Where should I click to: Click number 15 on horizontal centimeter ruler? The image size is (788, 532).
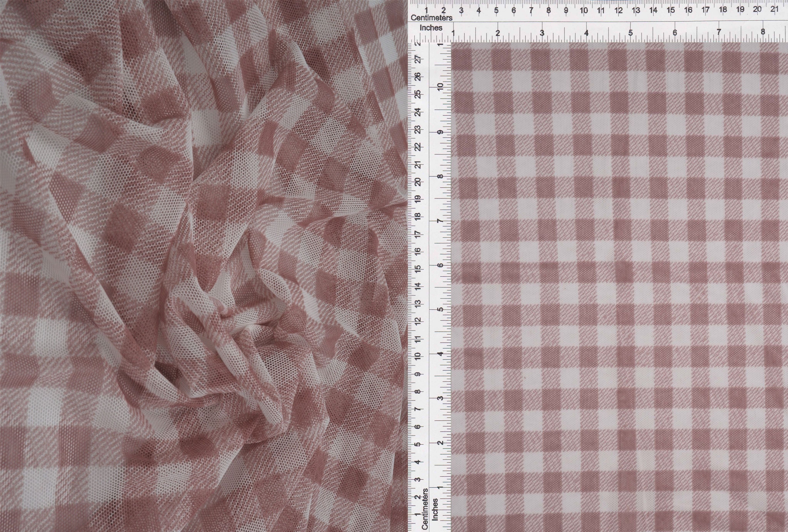671,10
